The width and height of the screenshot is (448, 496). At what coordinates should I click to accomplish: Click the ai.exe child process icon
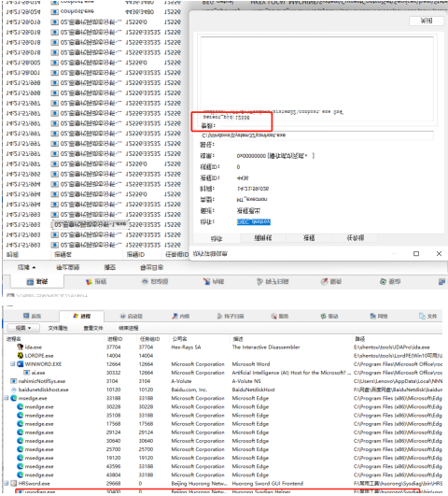click(x=27, y=373)
